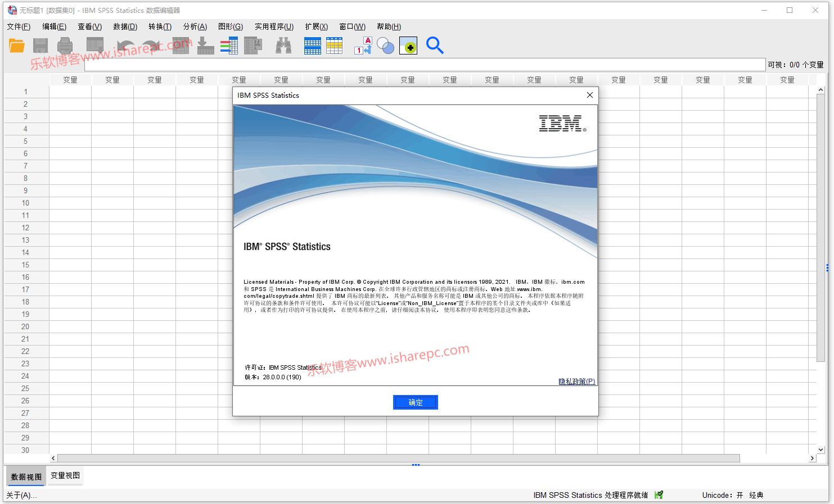Screen dimensions: 834x504
Task: Click the Find binoculars icon
Action: 283,46
